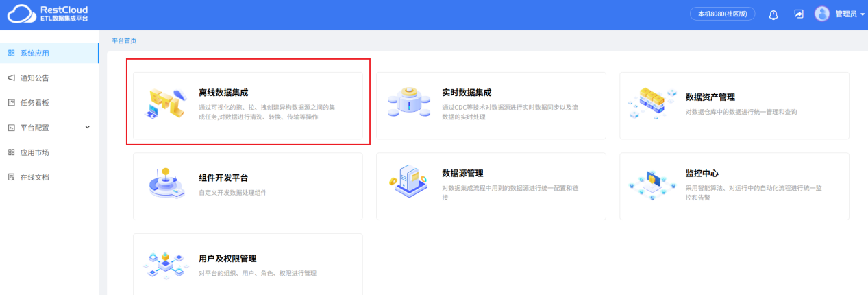The height and width of the screenshot is (295, 868).
Task: Click the 通知公告 megaphone icon
Action: (11, 78)
